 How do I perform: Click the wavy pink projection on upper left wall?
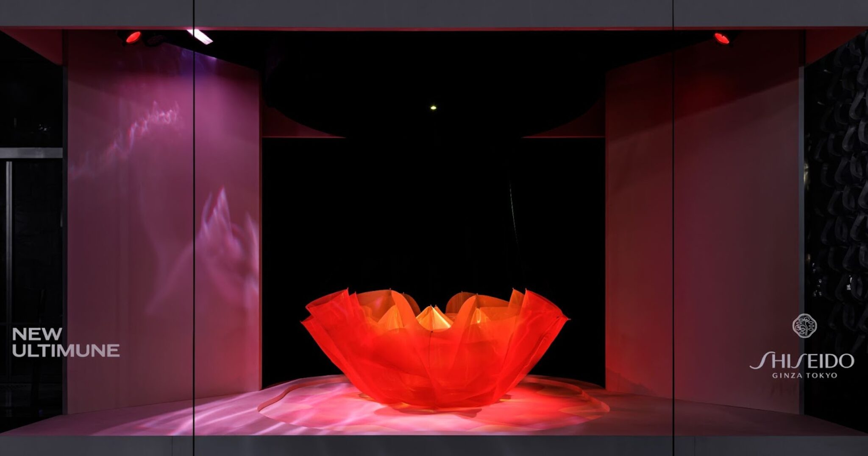tap(127, 136)
